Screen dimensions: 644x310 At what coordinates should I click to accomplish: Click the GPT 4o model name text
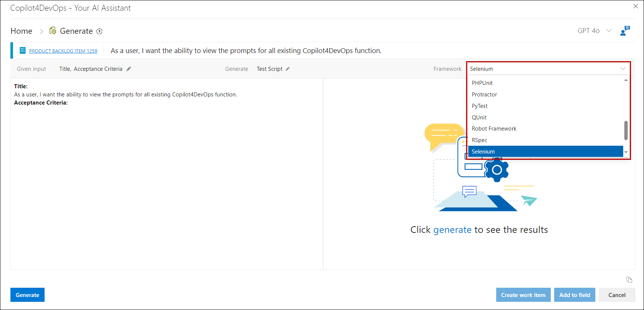[x=588, y=31]
